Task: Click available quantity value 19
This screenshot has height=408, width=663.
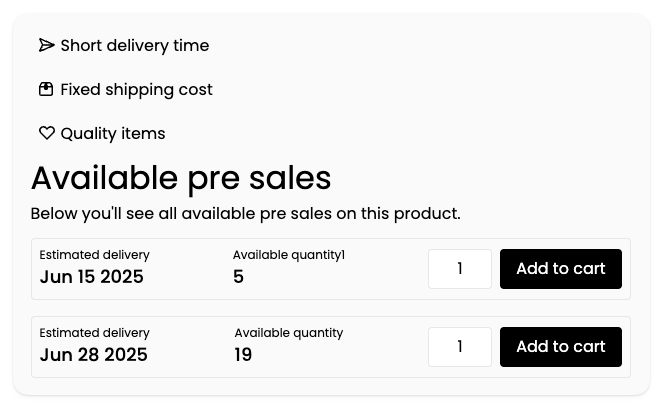Action: (x=243, y=355)
